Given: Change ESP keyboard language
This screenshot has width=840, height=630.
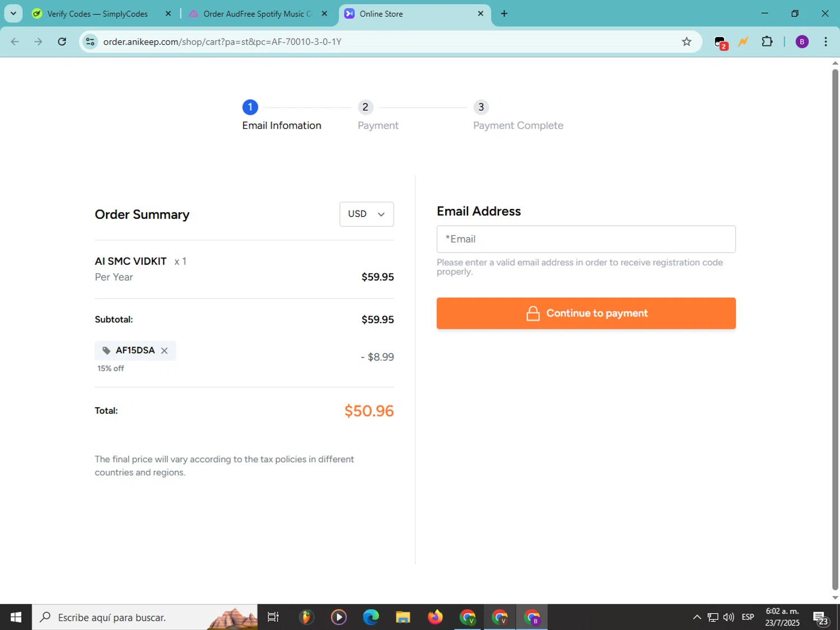Looking at the screenshot, I should click(x=748, y=617).
